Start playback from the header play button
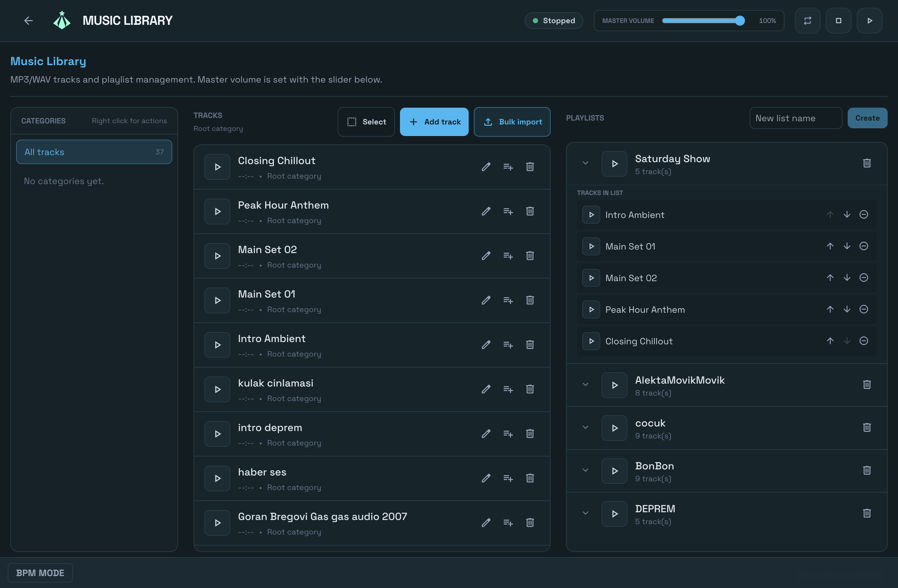Screen dimensions: 898x588 click(x=869, y=21)
